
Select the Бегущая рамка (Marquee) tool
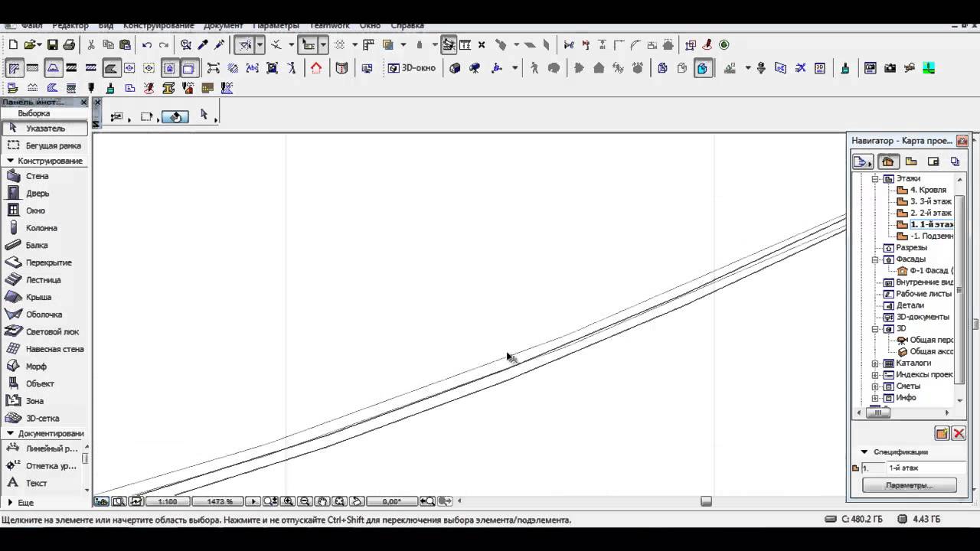(44, 145)
